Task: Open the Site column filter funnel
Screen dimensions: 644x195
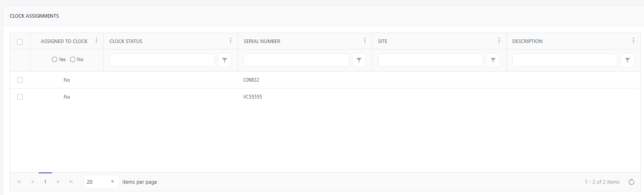Action: [x=493, y=60]
